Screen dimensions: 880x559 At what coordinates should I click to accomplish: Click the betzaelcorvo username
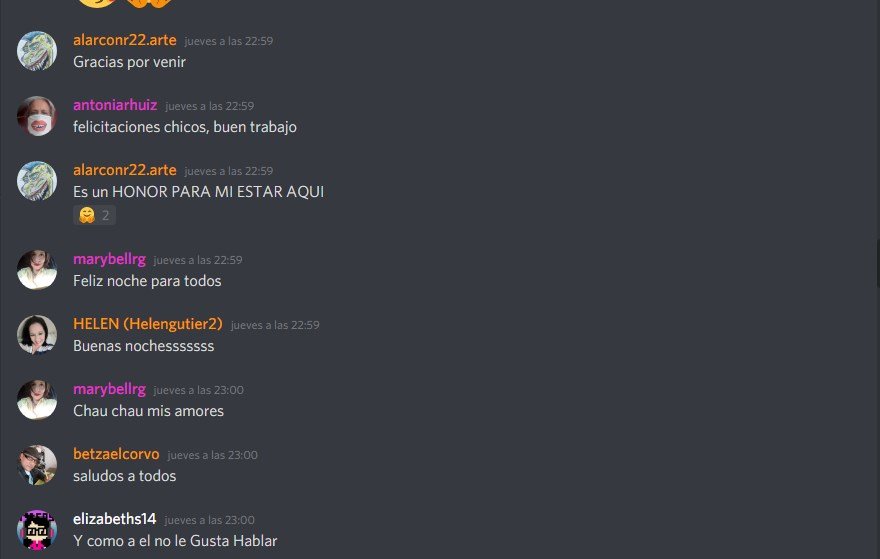click(116, 455)
